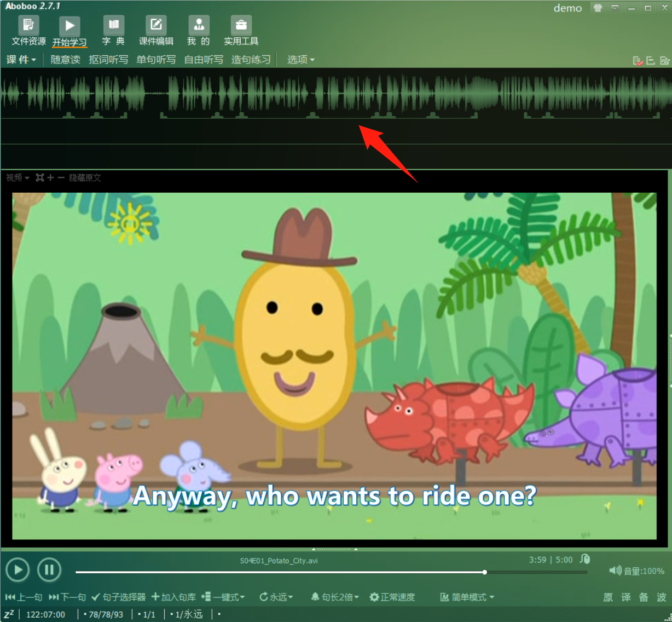
Task: Click the demo user name in title bar
Action: [x=567, y=8]
